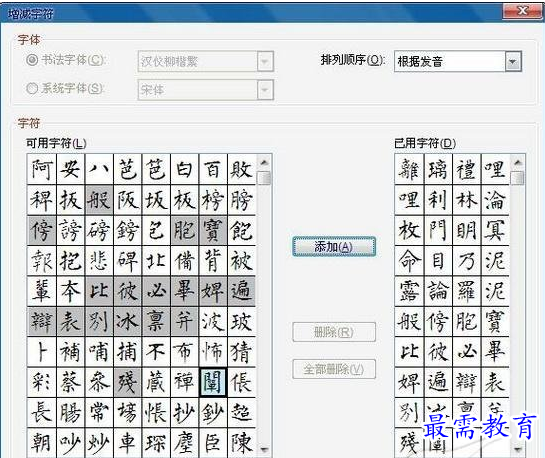This screenshot has height=458, width=545.
Task: Select character 猜 in available characters
Action: point(242,352)
